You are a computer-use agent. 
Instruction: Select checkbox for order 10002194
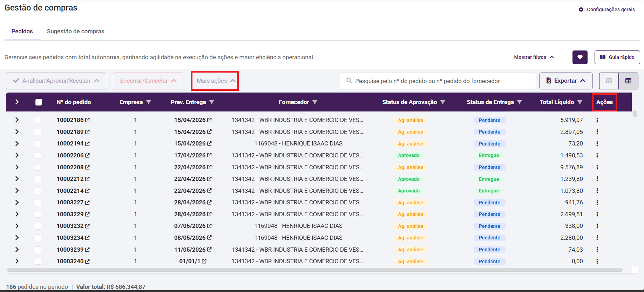point(38,143)
